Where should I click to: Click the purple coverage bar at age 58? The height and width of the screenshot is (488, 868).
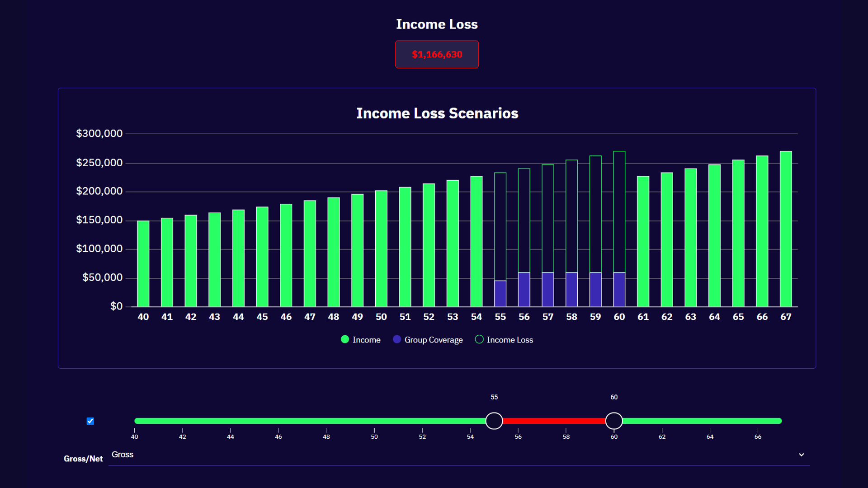[571, 290]
